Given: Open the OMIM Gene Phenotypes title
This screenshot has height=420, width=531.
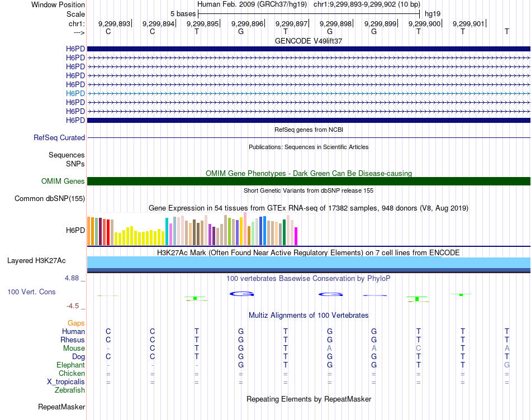Looking at the screenshot, I should [309, 173].
